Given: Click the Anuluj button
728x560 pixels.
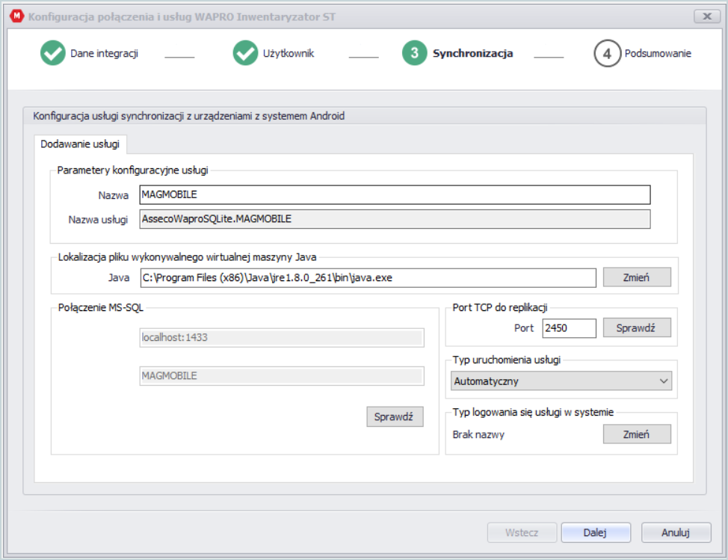Looking at the screenshot, I should coord(676,532).
